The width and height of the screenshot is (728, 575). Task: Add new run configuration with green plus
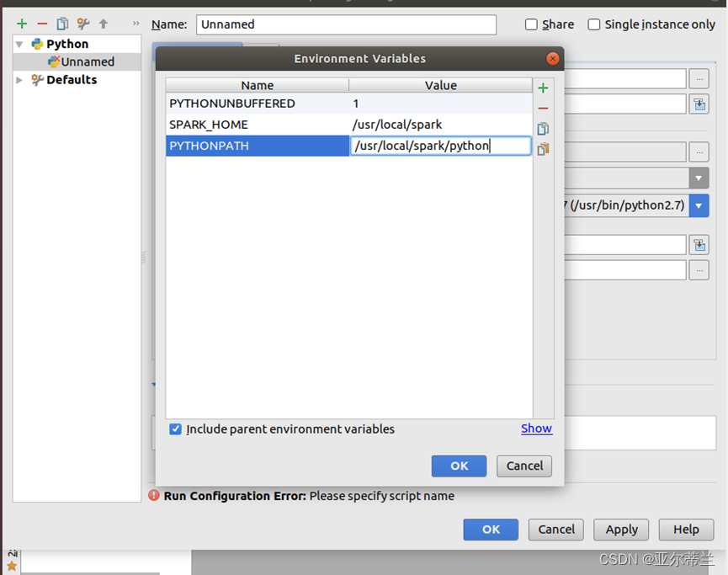pos(22,24)
